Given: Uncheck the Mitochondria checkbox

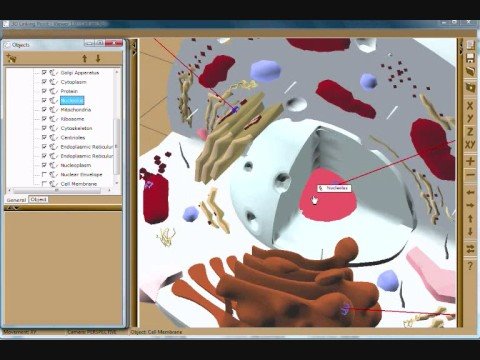Looking at the screenshot, I should pos(44,109).
